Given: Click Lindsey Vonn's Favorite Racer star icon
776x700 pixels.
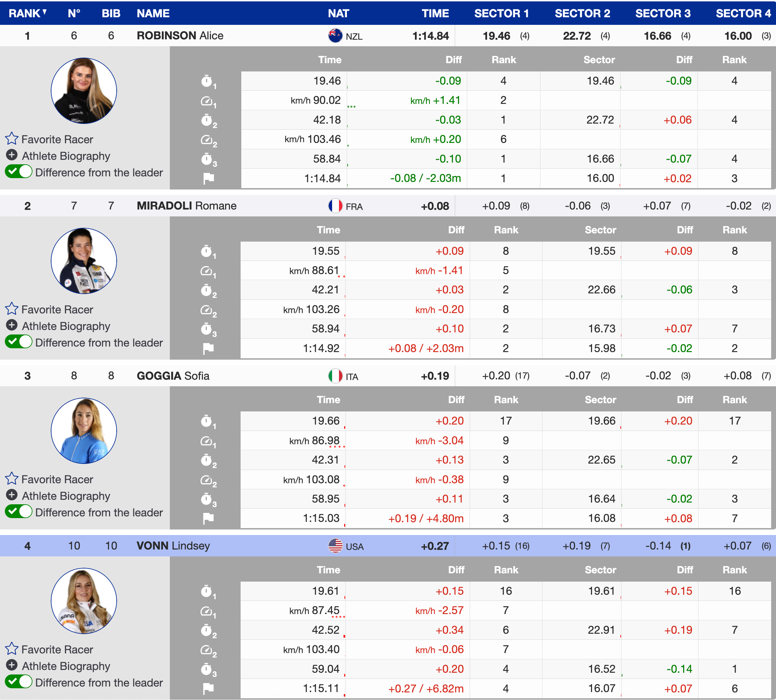Looking at the screenshot, I should [x=11, y=649].
